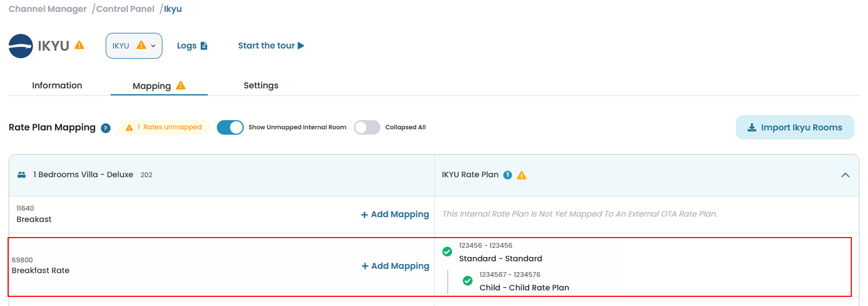This screenshot has width=868, height=306.
Task: Click room code 202
Action: 146,175
